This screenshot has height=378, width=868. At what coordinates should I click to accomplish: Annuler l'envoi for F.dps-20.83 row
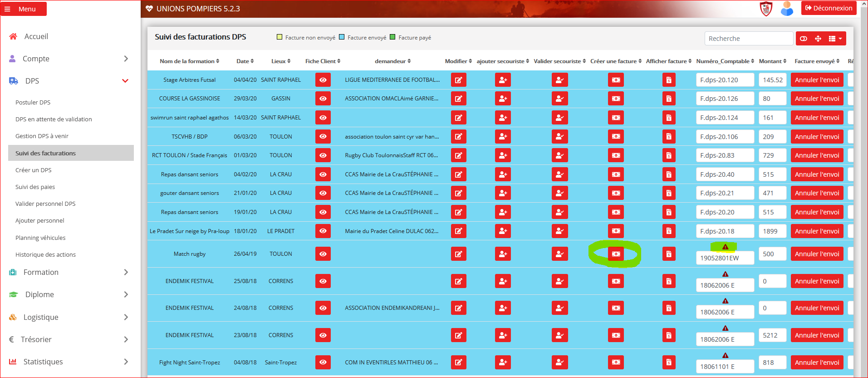[x=817, y=155]
